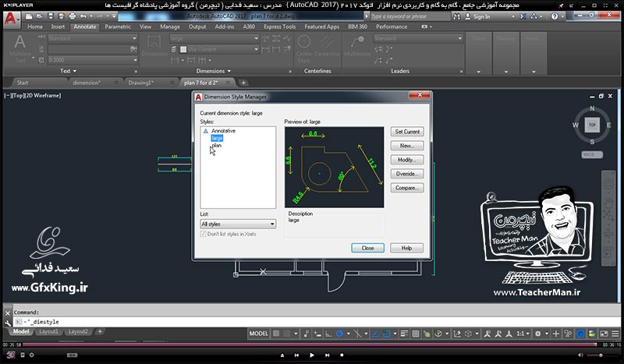Click the Override... button

[x=407, y=174]
